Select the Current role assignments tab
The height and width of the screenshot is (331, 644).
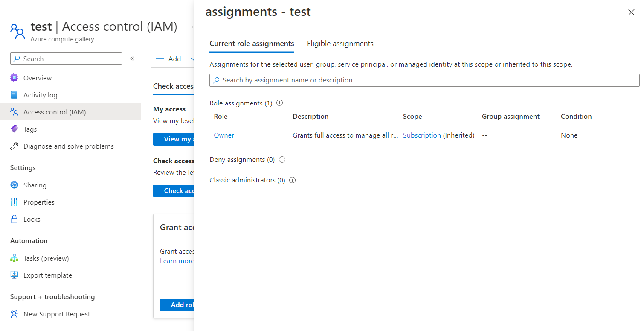252,43
